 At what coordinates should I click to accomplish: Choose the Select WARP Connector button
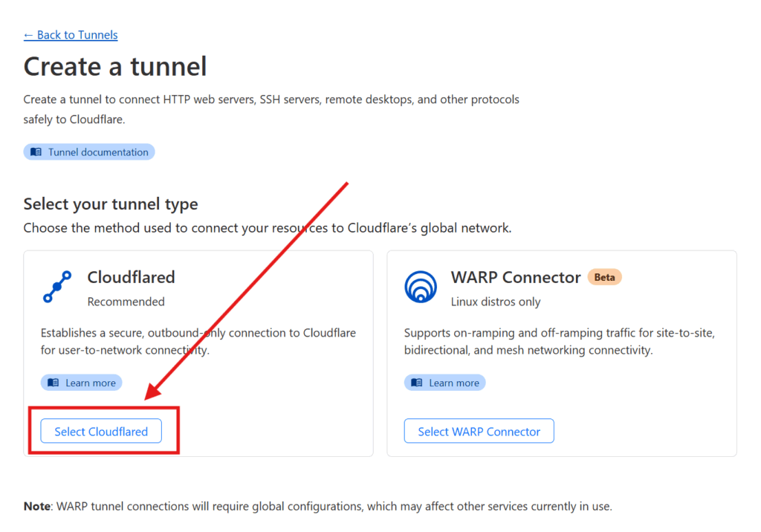click(479, 431)
